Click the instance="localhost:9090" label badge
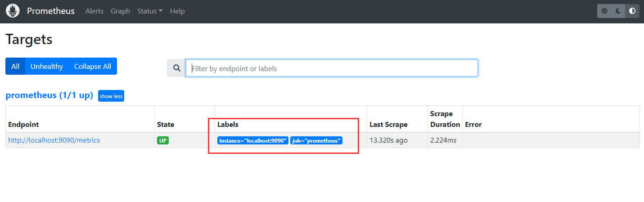This screenshot has height=202, width=644. click(253, 141)
